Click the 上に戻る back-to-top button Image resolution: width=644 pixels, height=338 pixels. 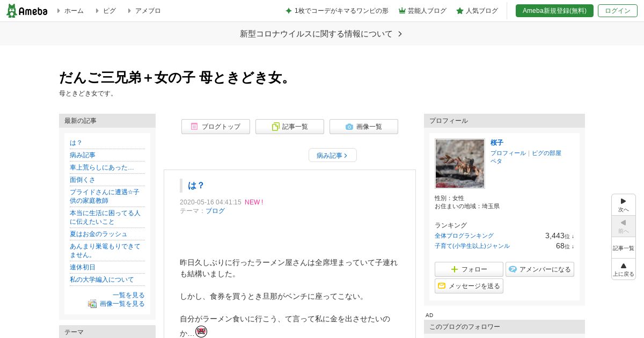[624, 269]
